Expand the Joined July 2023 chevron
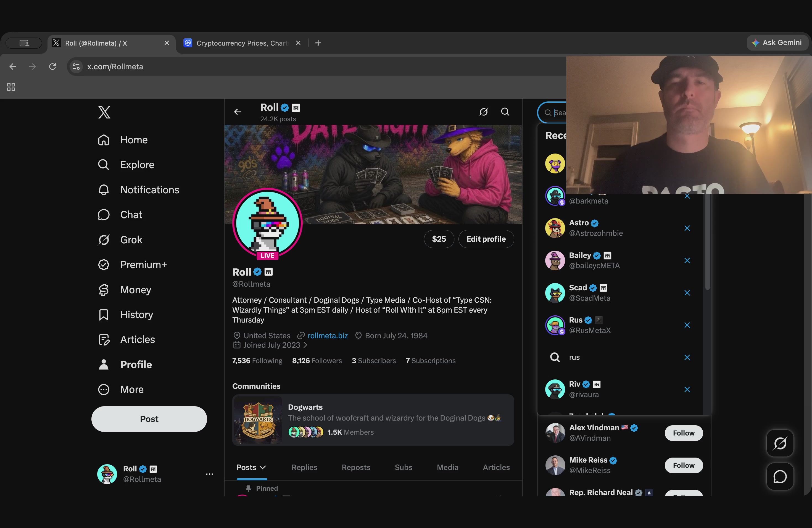 pos(305,345)
